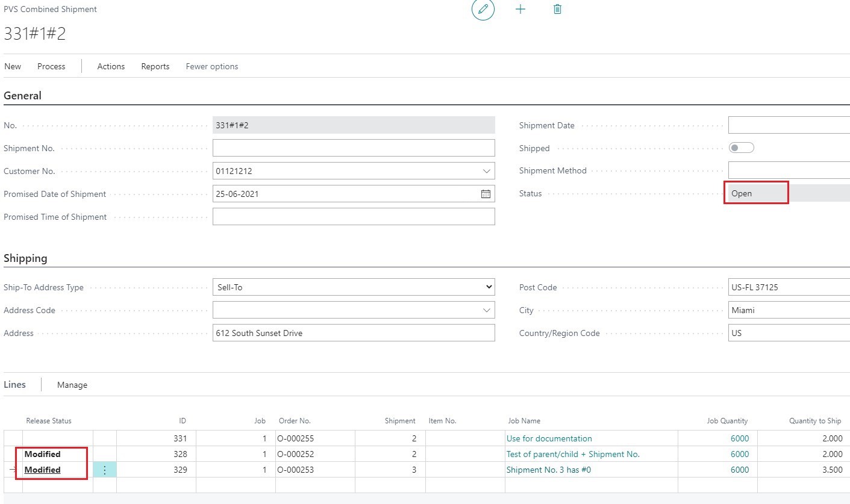The height and width of the screenshot is (504, 850).
Task: Expand the Address Code dropdown
Action: click(x=487, y=310)
